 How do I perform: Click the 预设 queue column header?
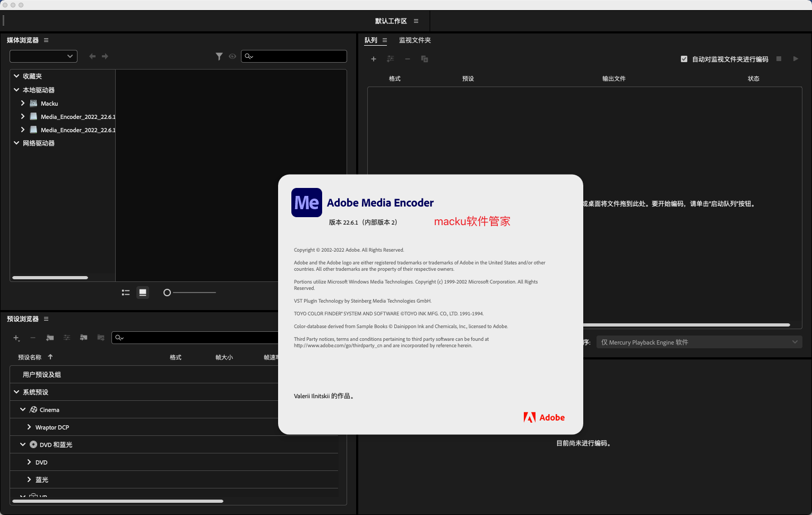468,79
